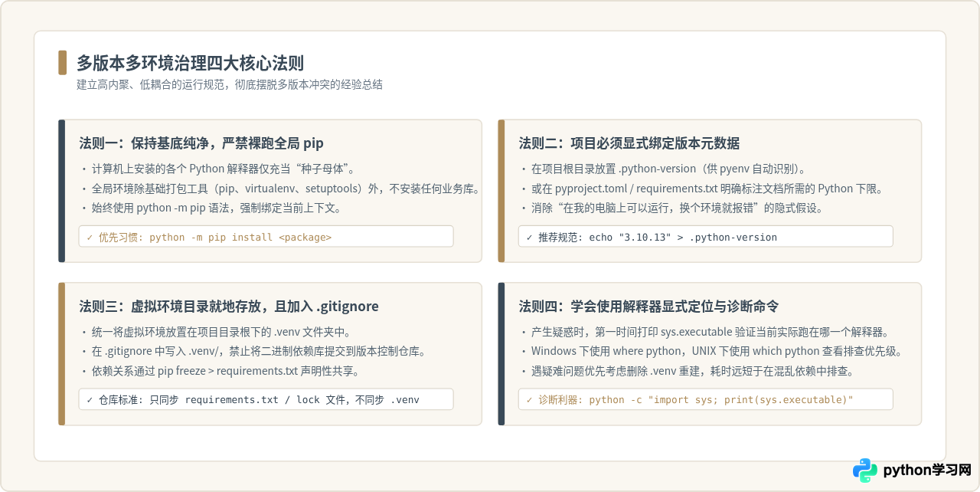This screenshot has height=492, width=980.
Task: Click code box echo "3.10.13" > .python-version
Action: [x=705, y=237]
